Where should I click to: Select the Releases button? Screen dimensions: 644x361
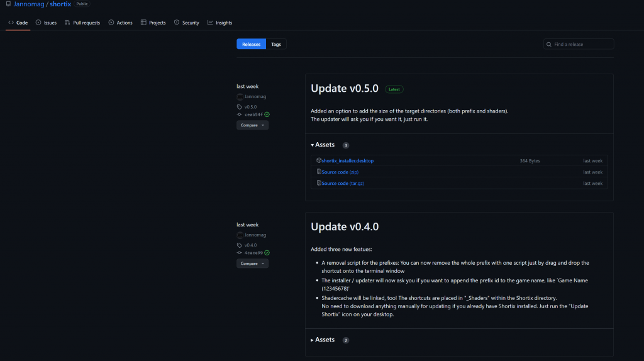[x=251, y=44]
